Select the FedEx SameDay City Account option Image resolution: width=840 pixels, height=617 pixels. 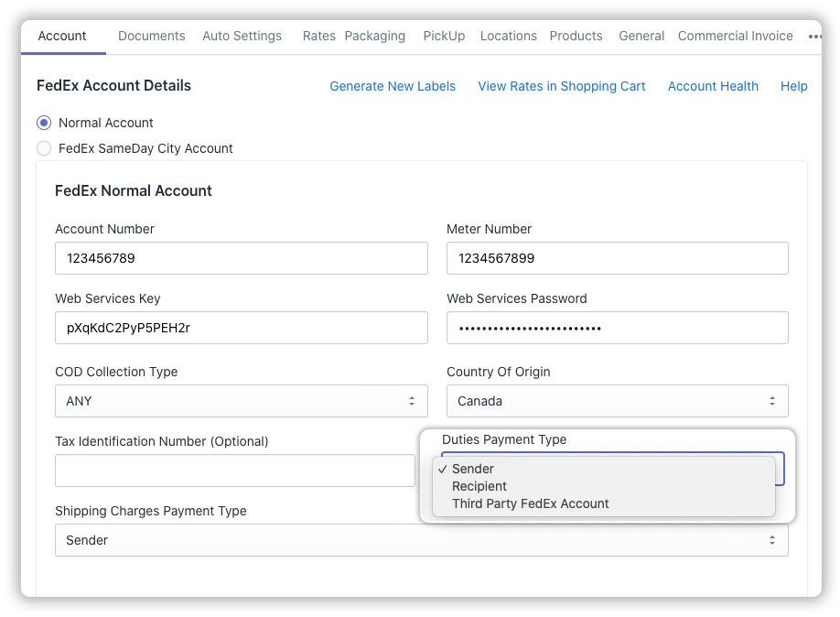(44, 148)
